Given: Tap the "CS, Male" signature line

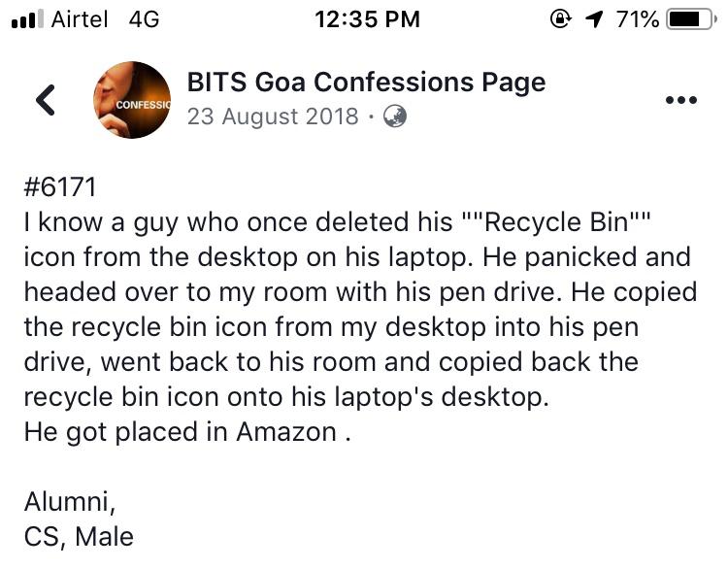Looking at the screenshot, I should coord(79,537).
